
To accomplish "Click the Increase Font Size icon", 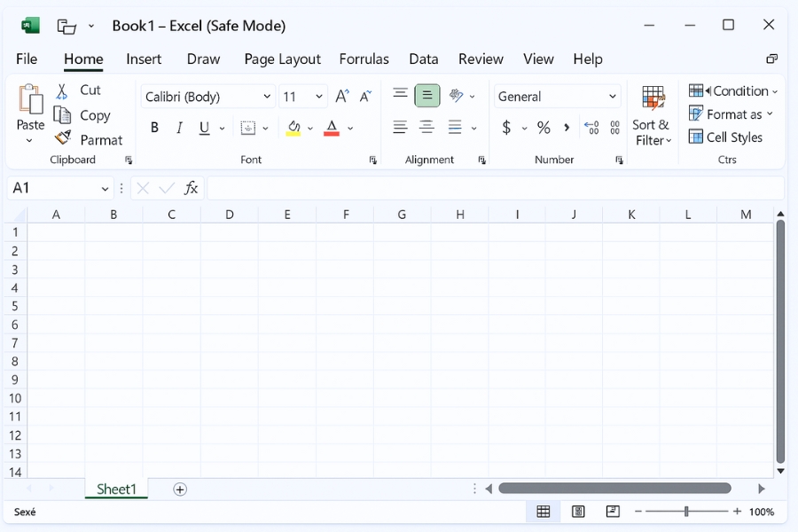I will pos(341,95).
